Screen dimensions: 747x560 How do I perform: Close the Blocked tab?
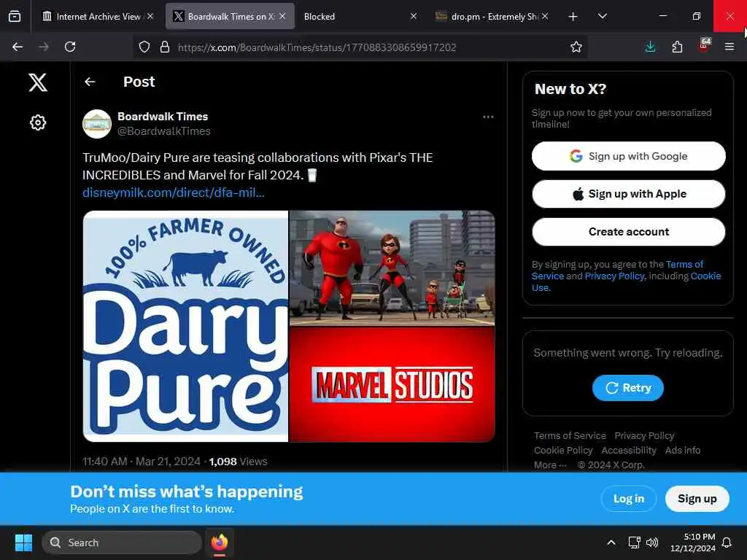coord(414,16)
